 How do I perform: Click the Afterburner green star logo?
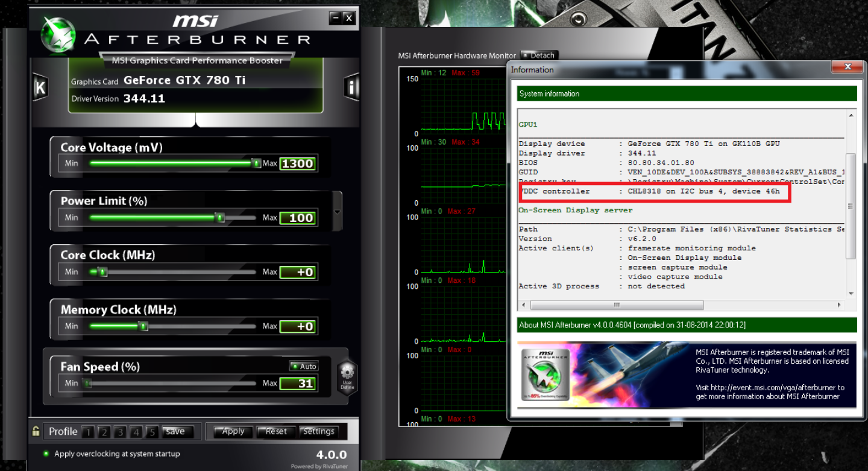(x=58, y=35)
